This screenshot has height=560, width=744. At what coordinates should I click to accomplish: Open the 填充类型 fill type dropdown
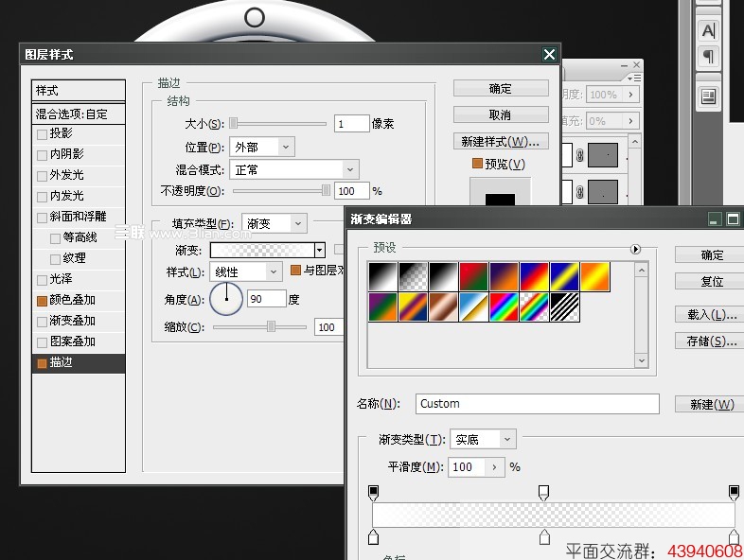click(275, 223)
